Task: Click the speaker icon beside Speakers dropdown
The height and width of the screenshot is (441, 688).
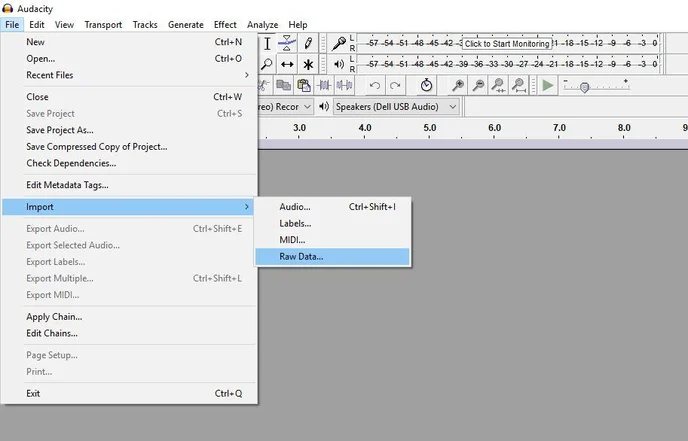Action: tap(324, 107)
